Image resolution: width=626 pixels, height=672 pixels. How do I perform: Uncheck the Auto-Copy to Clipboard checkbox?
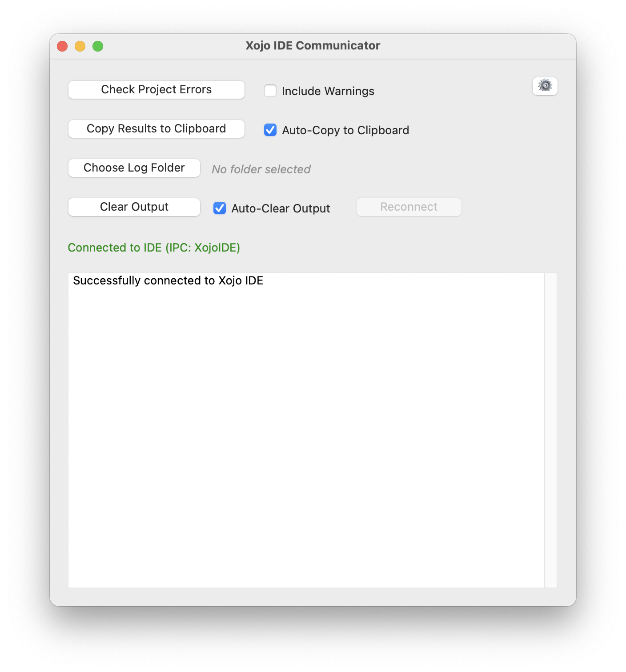270,130
